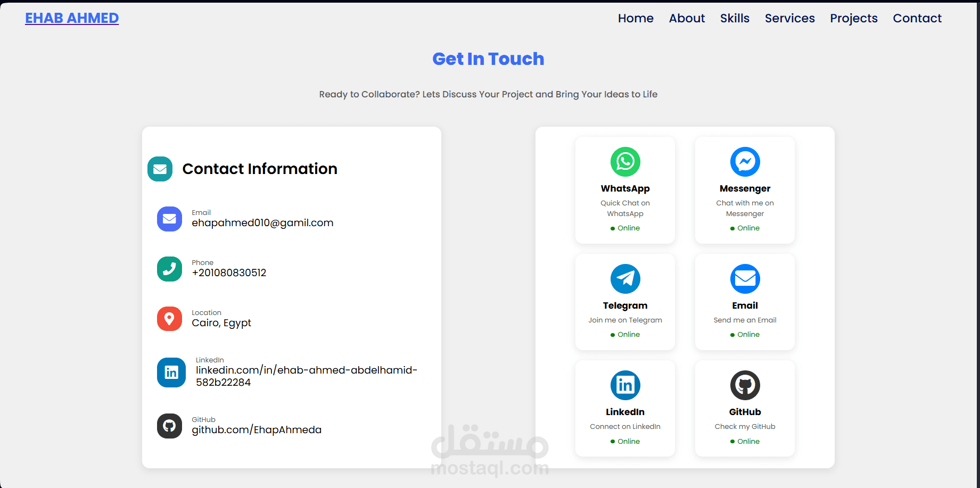Click the phone number +201080830512
Screen dimensions: 980x488
click(229, 272)
